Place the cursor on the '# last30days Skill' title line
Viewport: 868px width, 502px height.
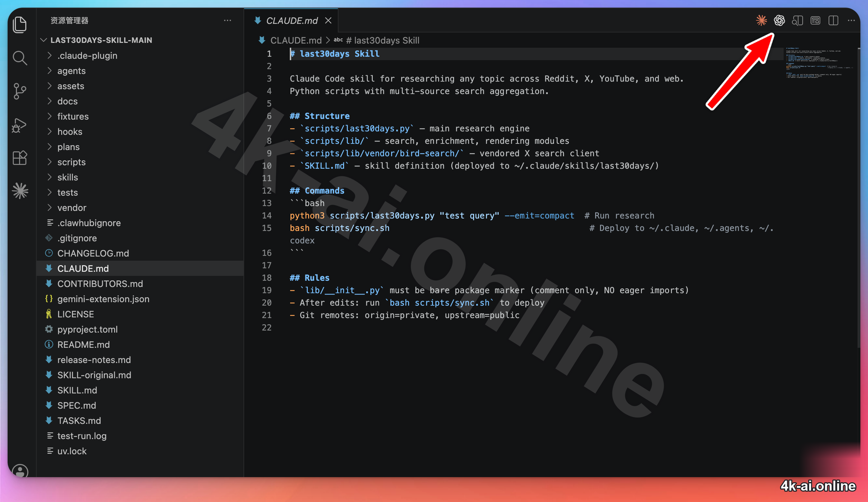coord(334,54)
